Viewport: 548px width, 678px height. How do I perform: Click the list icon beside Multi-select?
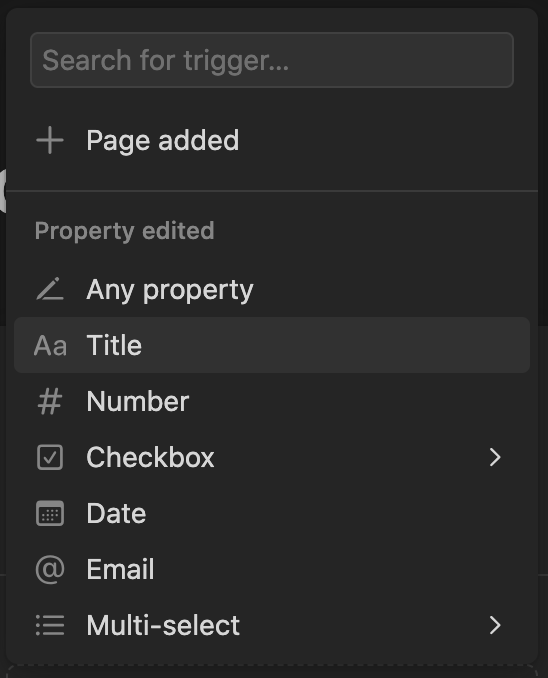50,625
